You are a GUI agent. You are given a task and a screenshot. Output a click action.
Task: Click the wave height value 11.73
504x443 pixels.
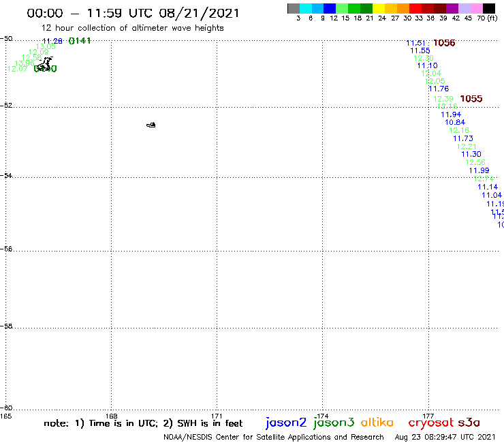pyautogui.click(x=463, y=138)
